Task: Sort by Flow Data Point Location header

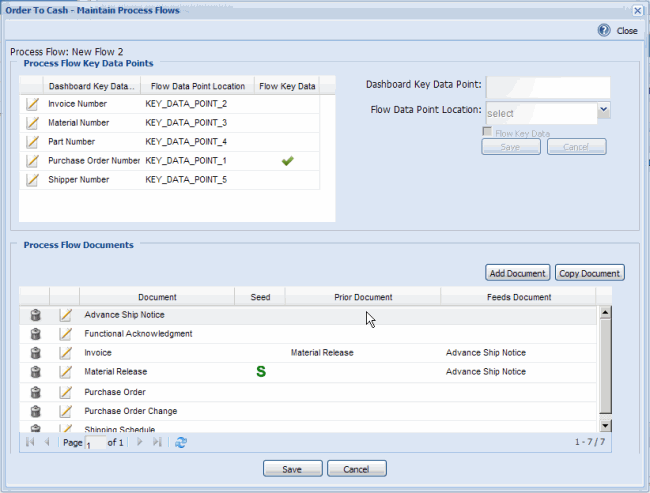Action: 198,86
